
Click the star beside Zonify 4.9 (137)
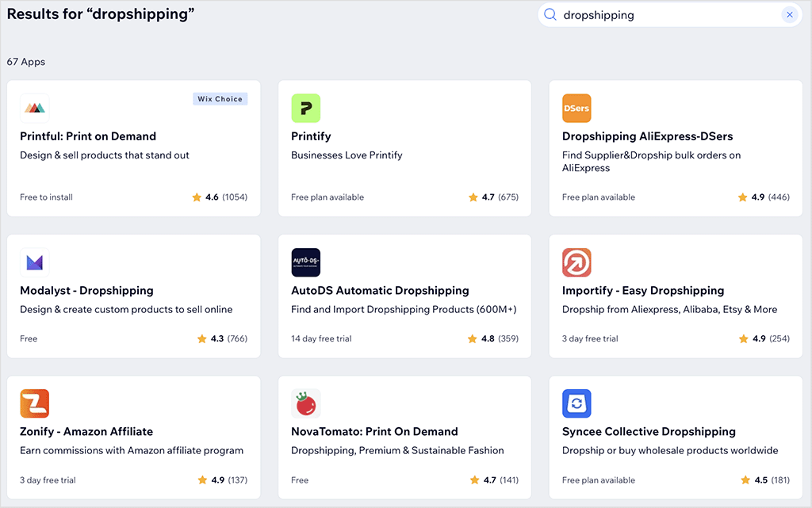pos(202,480)
